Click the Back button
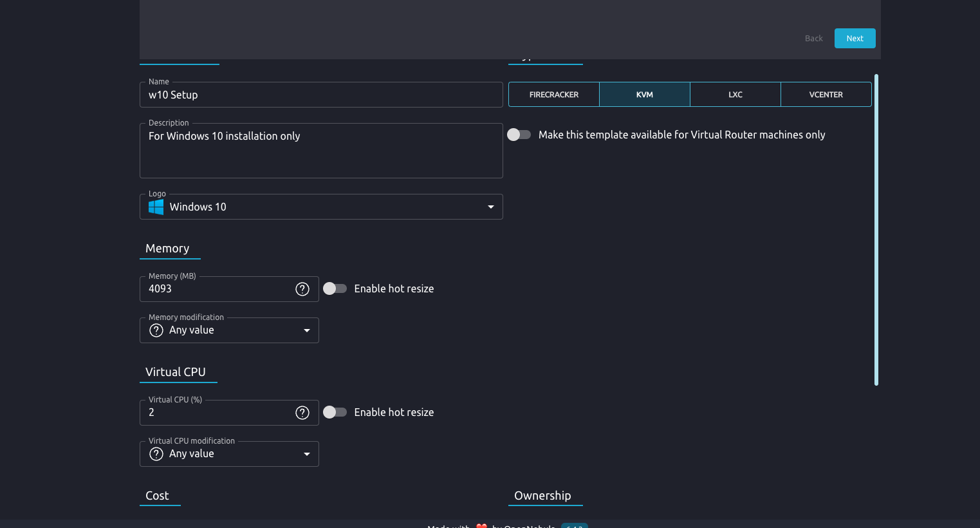The height and width of the screenshot is (528, 980). pos(813,38)
